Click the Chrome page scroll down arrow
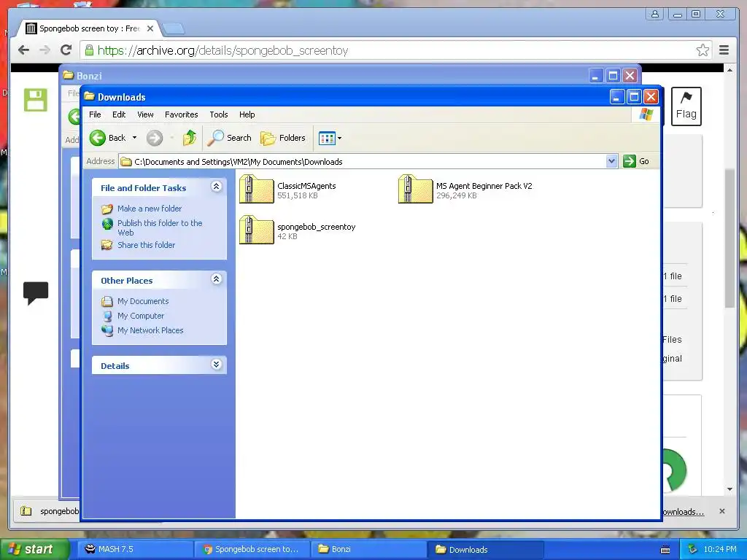The height and width of the screenshot is (560, 747). [729, 489]
